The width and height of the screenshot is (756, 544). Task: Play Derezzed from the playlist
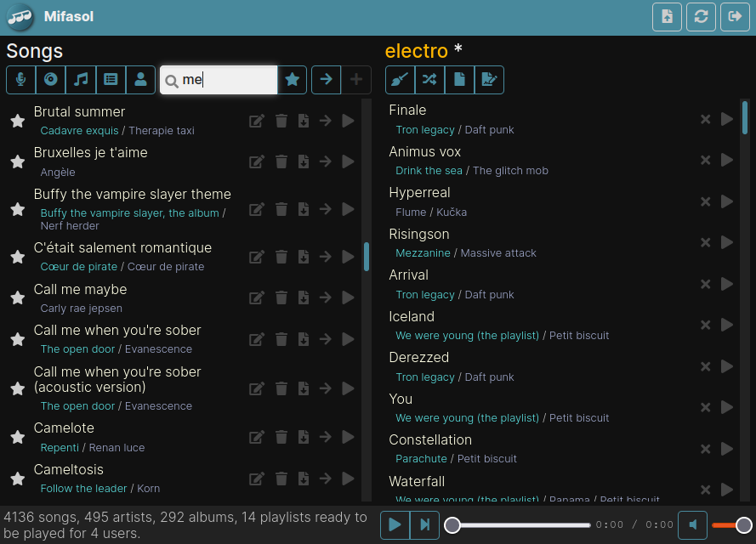[x=727, y=366]
